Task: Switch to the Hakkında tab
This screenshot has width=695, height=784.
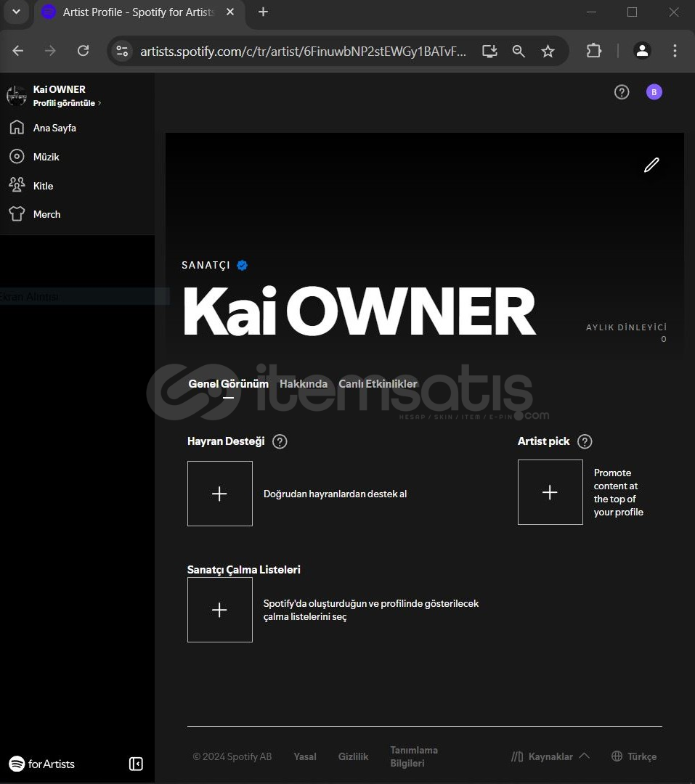Action: point(304,384)
